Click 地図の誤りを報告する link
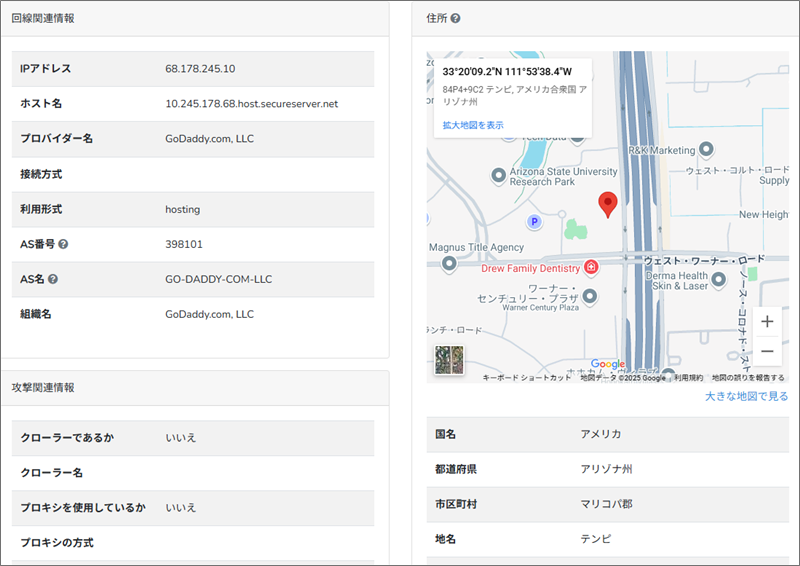The height and width of the screenshot is (566, 800). coord(748,378)
